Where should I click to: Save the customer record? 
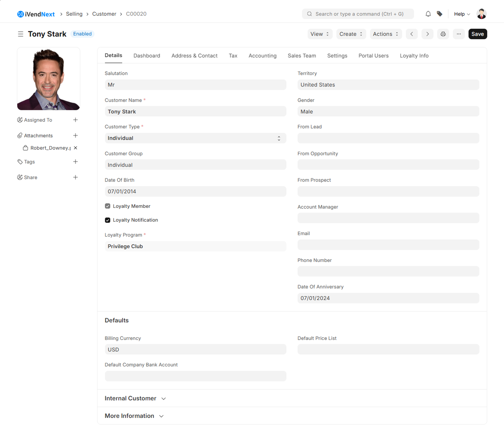tap(478, 34)
